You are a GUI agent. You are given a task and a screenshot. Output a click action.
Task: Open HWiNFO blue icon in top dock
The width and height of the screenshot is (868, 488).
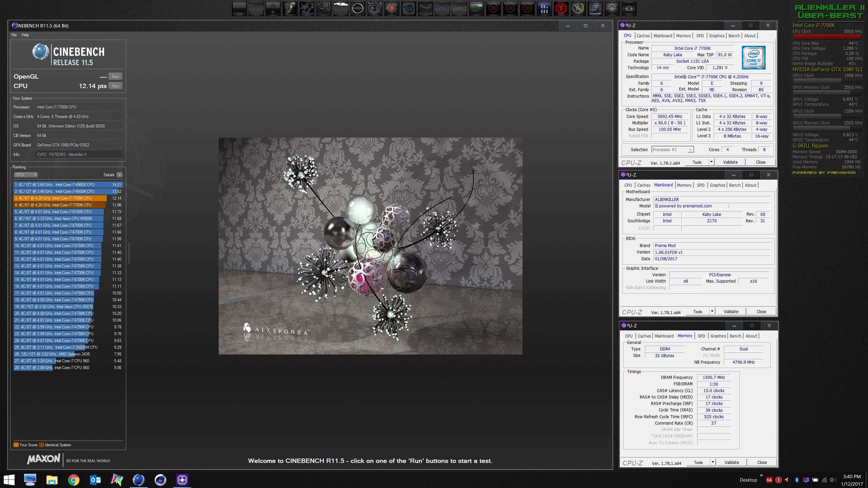point(544,8)
